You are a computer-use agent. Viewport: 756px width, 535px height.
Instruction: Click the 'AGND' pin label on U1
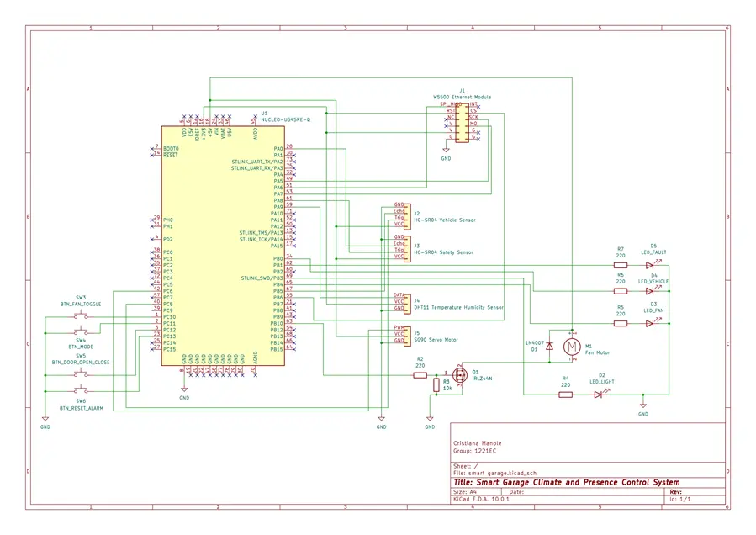(x=255, y=358)
